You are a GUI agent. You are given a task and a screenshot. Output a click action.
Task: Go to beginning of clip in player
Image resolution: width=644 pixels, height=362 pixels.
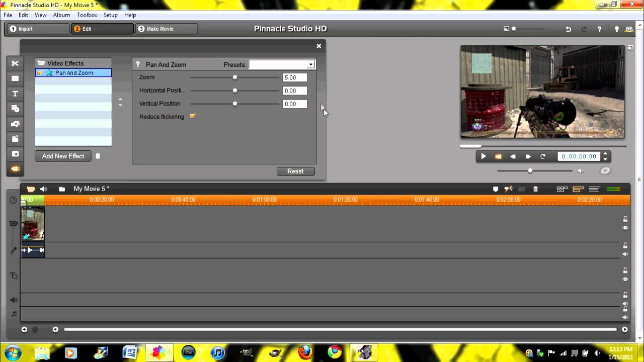coord(498,156)
